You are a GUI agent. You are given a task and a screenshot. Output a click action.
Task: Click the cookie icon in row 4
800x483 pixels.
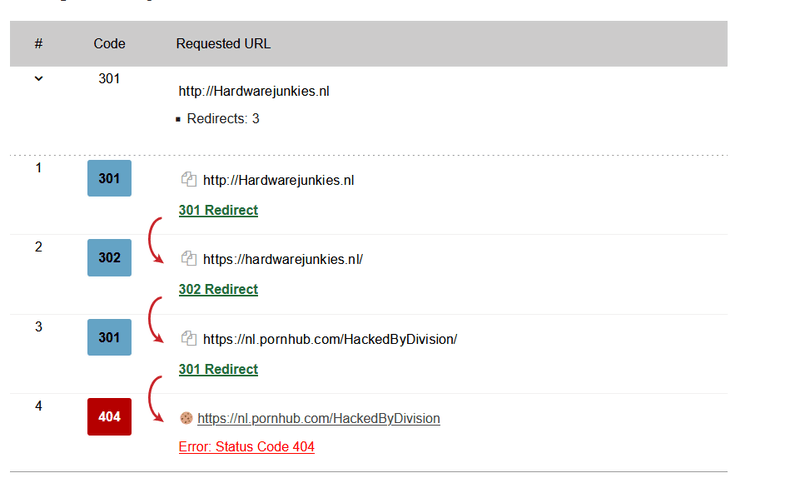(186, 418)
